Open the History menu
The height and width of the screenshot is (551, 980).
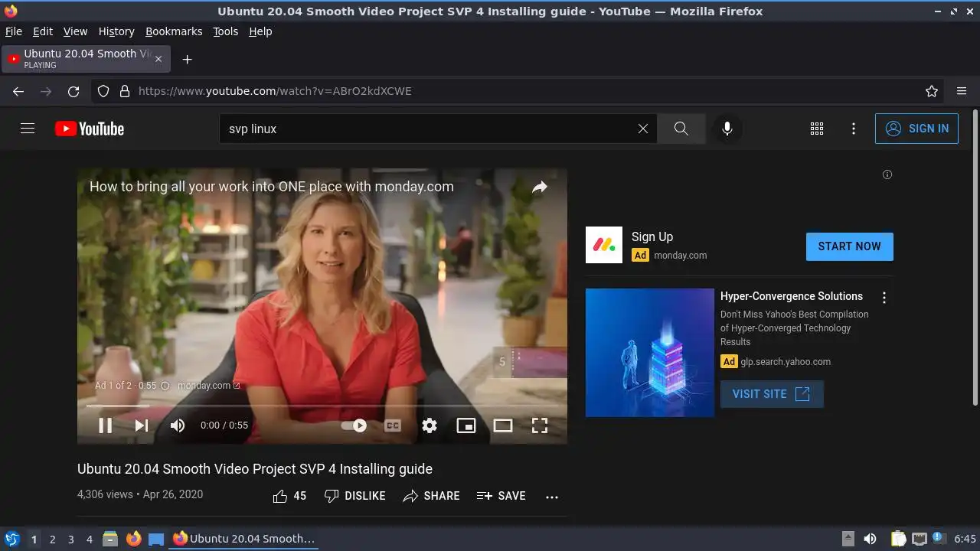[116, 31]
